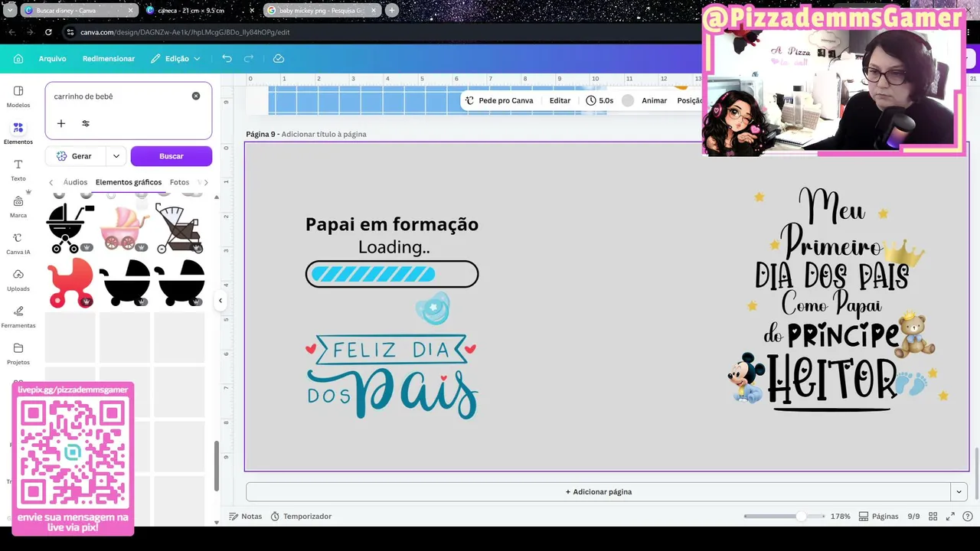Select the red stroller graphic

pyautogui.click(x=70, y=282)
